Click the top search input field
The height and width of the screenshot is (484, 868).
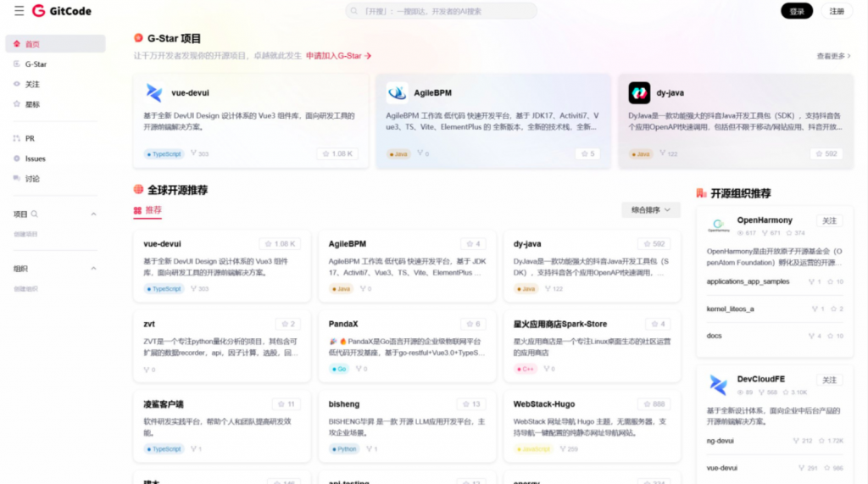(x=441, y=11)
